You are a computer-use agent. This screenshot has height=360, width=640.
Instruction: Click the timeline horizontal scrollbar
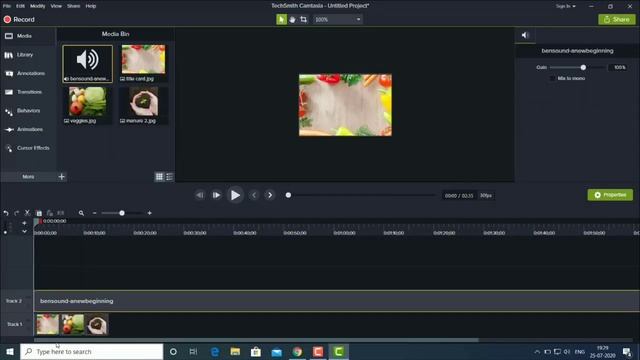click(x=256, y=340)
